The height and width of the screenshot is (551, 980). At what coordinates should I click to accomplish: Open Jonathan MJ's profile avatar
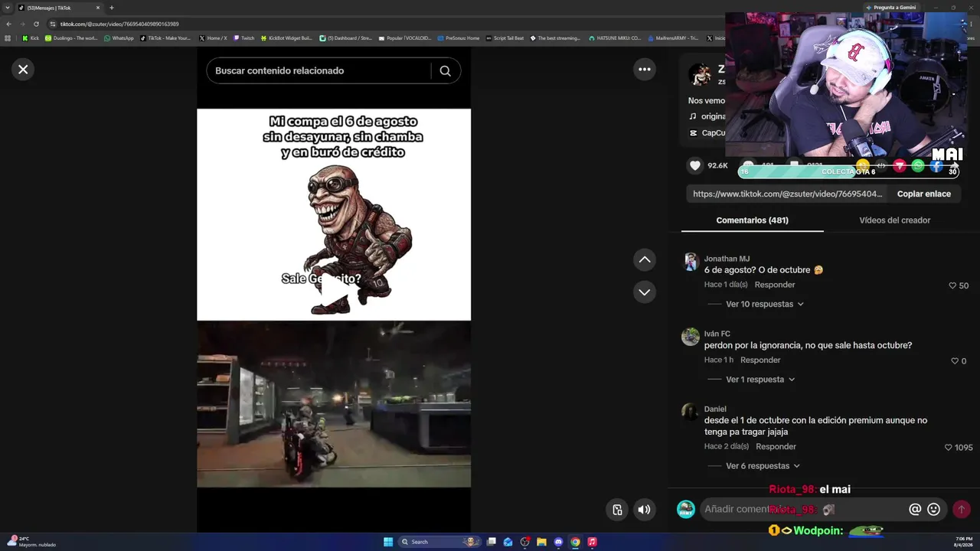[x=691, y=262]
